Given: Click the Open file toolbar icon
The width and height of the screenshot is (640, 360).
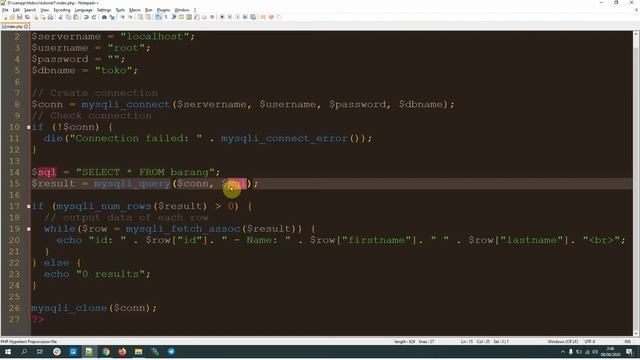Looking at the screenshot, I should pyautogui.click(x=12, y=17).
